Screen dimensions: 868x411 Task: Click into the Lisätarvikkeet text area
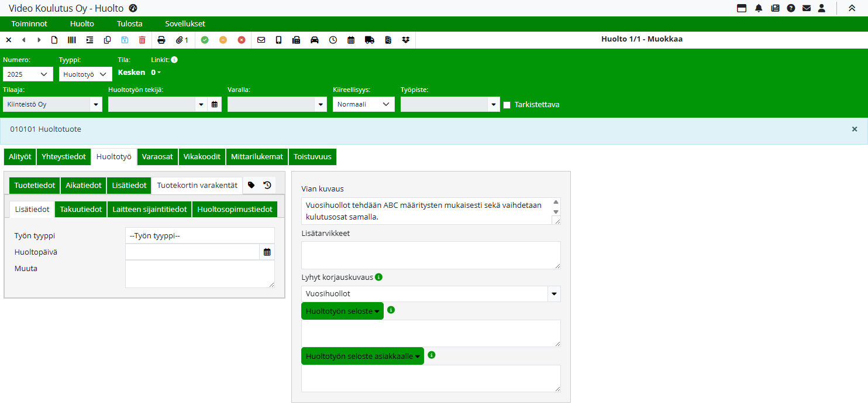point(430,255)
